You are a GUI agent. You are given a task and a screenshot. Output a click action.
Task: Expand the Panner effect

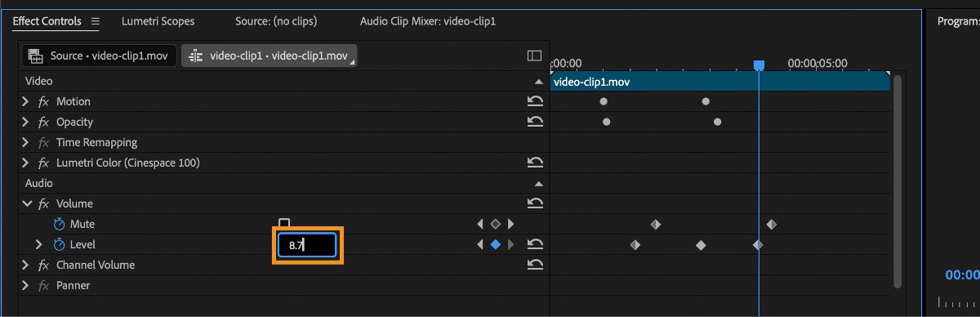25,285
